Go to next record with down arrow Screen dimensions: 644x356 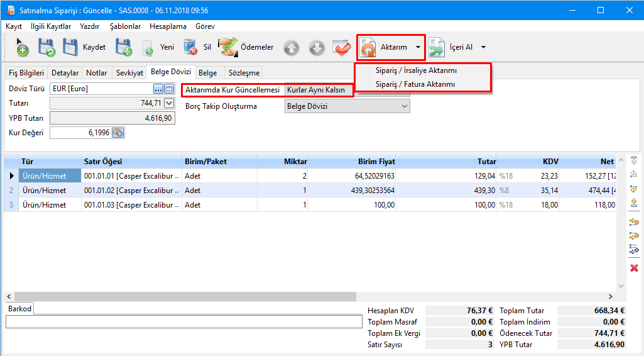(317, 48)
